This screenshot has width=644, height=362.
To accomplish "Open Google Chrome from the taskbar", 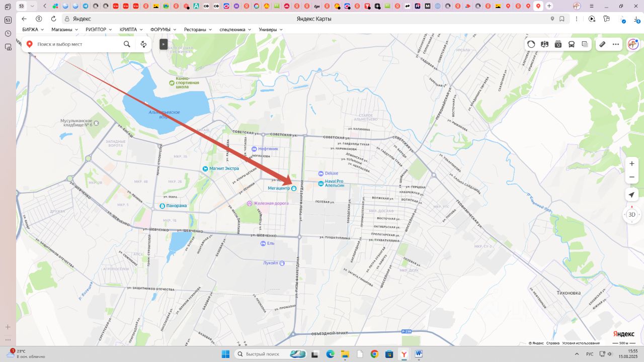I will (374, 354).
